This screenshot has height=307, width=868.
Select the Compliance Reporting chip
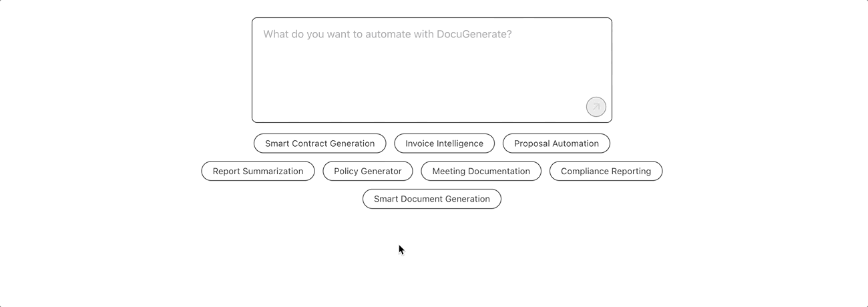[x=606, y=172]
